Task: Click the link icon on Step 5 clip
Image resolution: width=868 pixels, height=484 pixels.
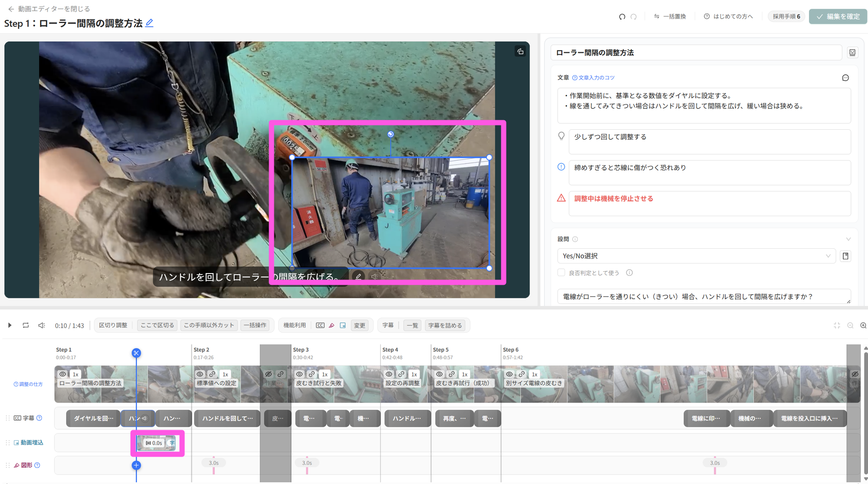Action: pyautogui.click(x=452, y=374)
